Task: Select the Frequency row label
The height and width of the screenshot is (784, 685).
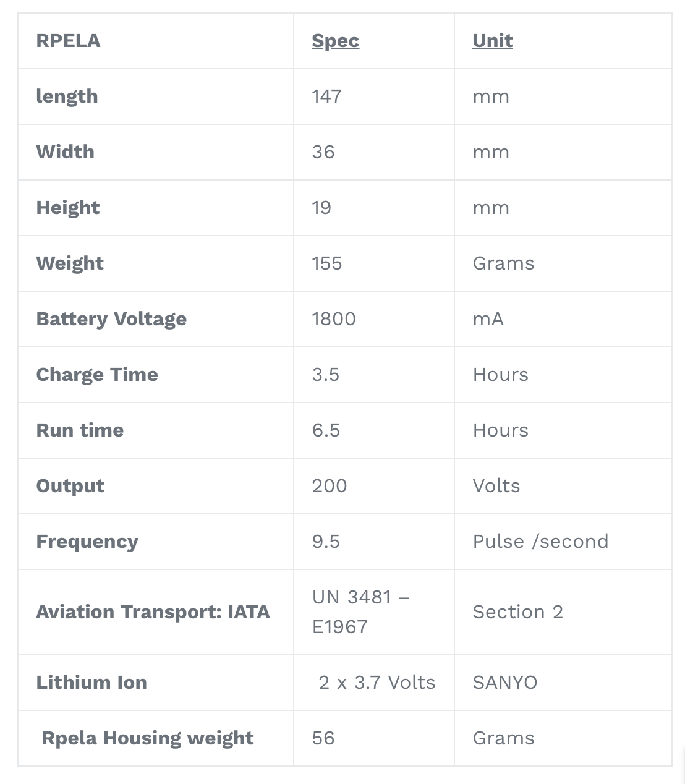Action: point(87,542)
